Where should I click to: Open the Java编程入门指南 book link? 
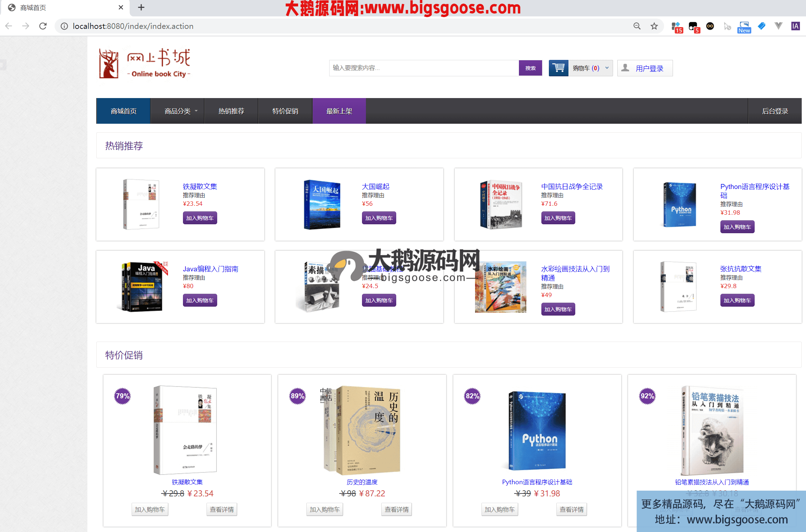[x=210, y=269]
